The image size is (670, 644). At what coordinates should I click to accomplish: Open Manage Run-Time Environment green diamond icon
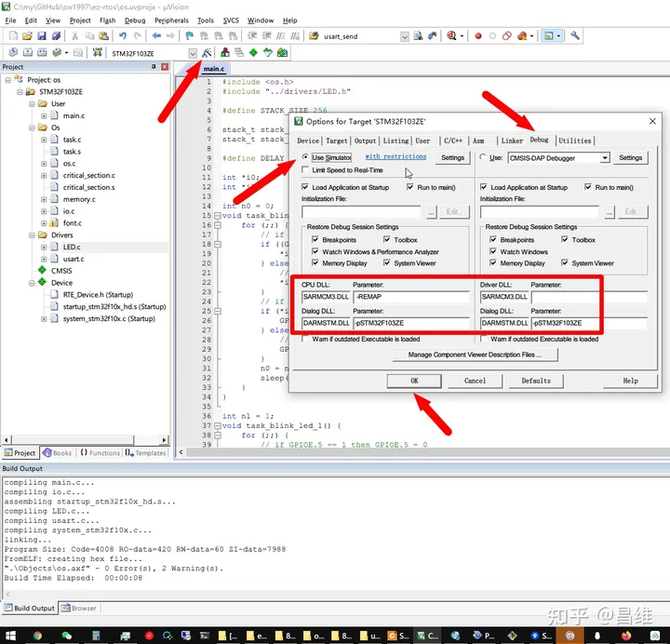pos(253,52)
